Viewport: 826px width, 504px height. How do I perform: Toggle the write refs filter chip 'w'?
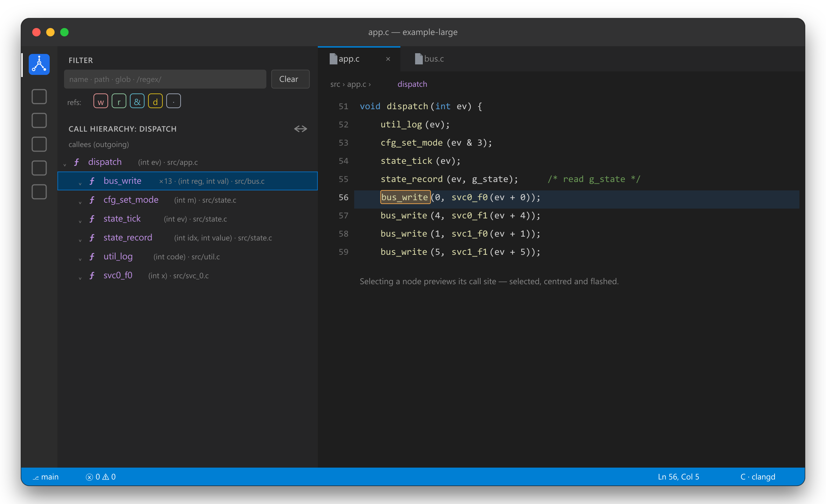pyautogui.click(x=101, y=101)
